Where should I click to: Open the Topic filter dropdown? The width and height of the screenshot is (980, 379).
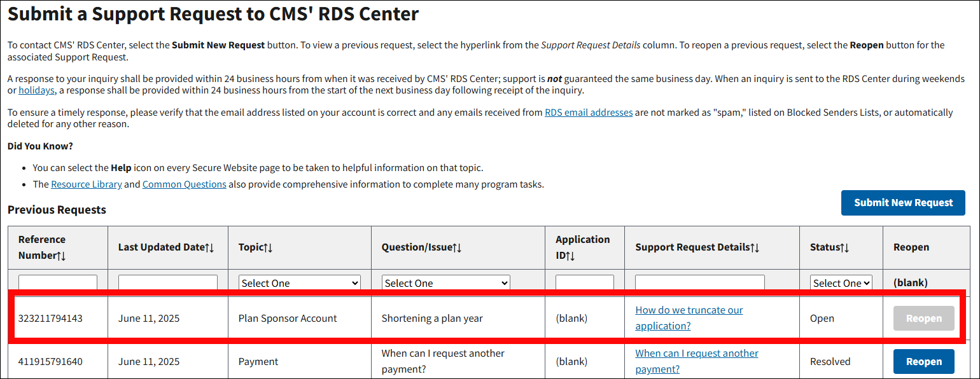click(x=299, y=283)
